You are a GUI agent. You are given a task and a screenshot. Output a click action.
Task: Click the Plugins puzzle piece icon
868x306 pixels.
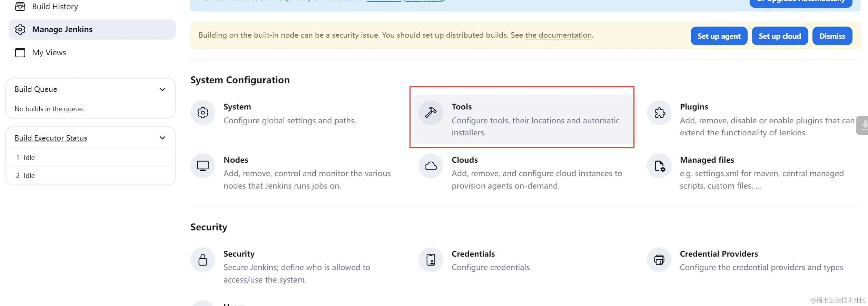pos(659,113)
